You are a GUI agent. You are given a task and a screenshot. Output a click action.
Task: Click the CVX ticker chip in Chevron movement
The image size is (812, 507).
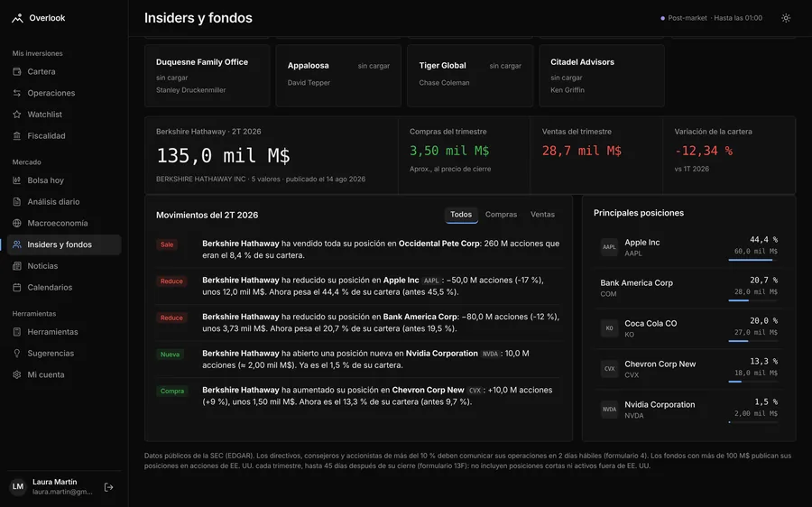[475, 391]
